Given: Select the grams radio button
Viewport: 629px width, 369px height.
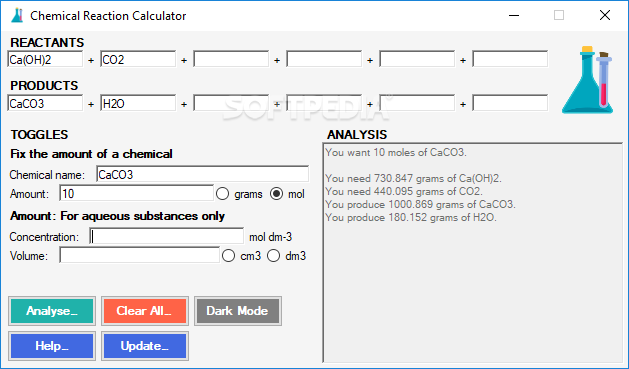Looking at the screenshot, I should (223, 194).
